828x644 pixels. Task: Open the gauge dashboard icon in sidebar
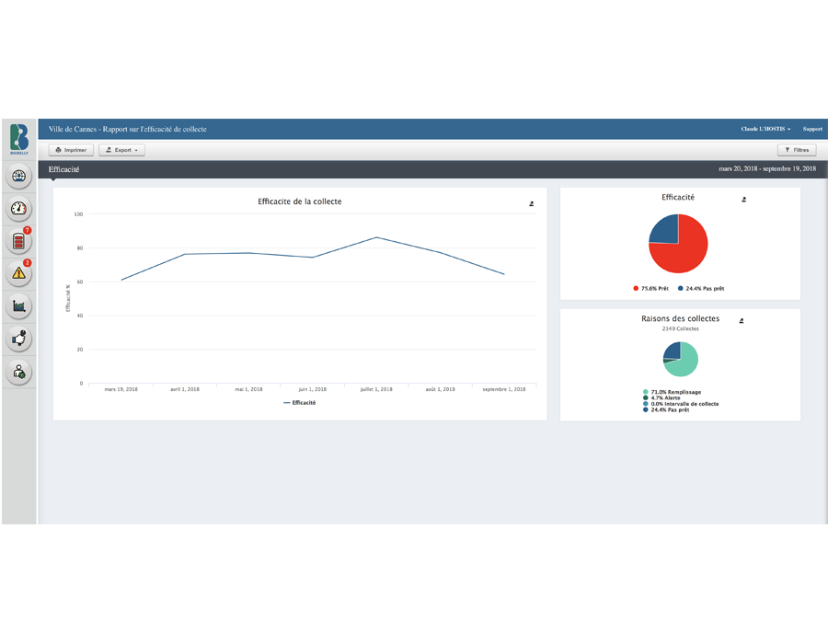click(x=19, y=209)
